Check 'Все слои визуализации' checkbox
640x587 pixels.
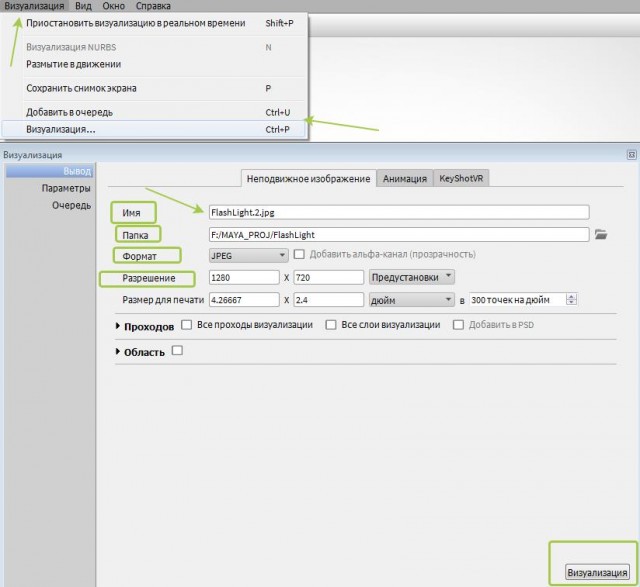pos(331,325)
